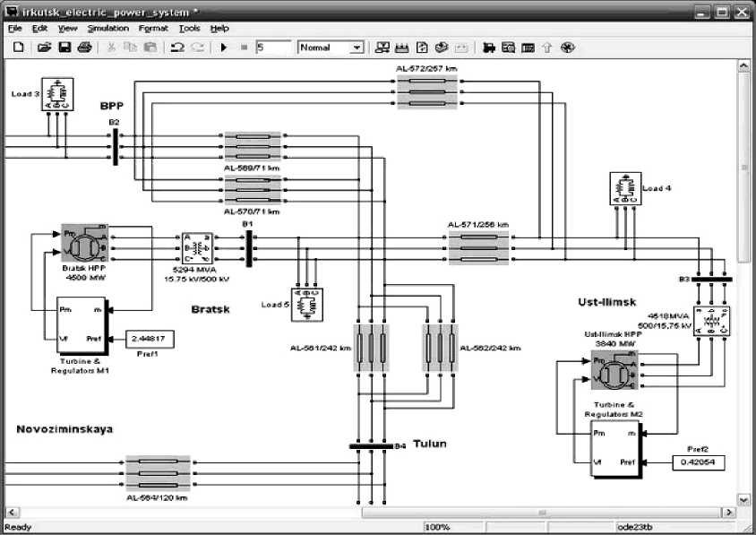Start simulation with the play button
Viewport: 756px width, 535px height.
(224, 47)
